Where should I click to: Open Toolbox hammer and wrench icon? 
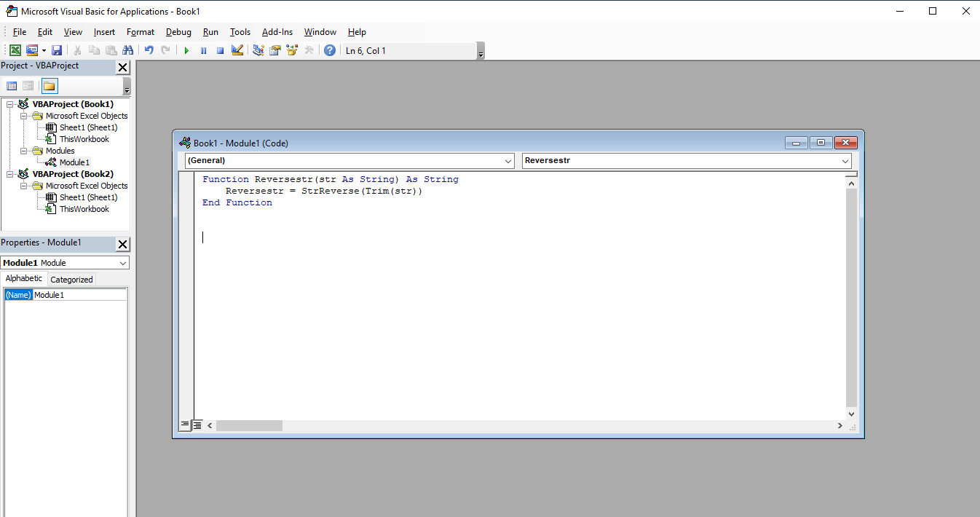point(309,50)
